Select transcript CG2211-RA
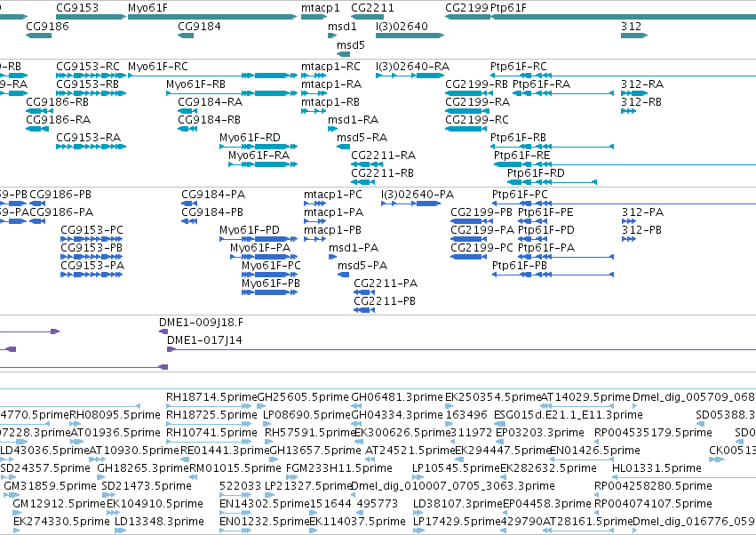 click(x=368, y=164)
